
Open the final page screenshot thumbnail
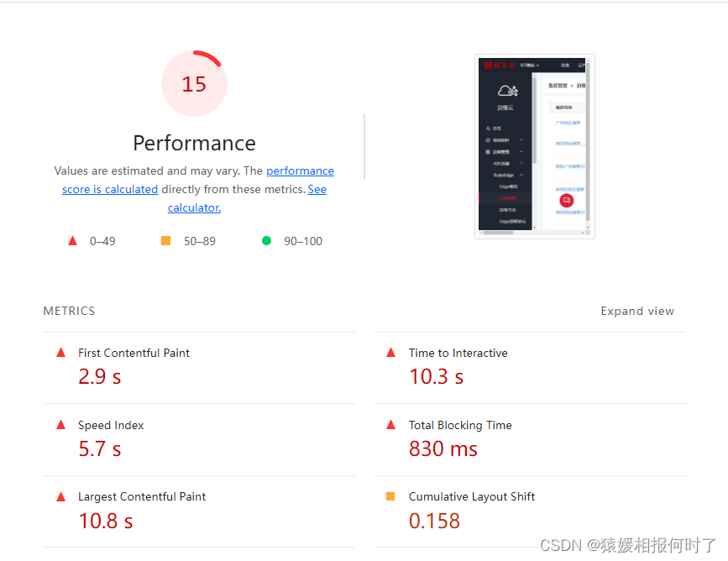(534, 146)
